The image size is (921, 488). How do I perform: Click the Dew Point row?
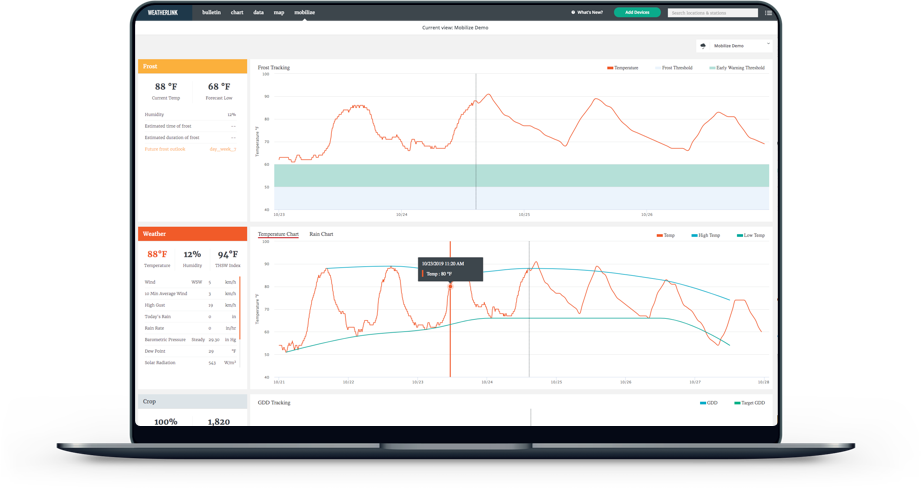(190, 351)
